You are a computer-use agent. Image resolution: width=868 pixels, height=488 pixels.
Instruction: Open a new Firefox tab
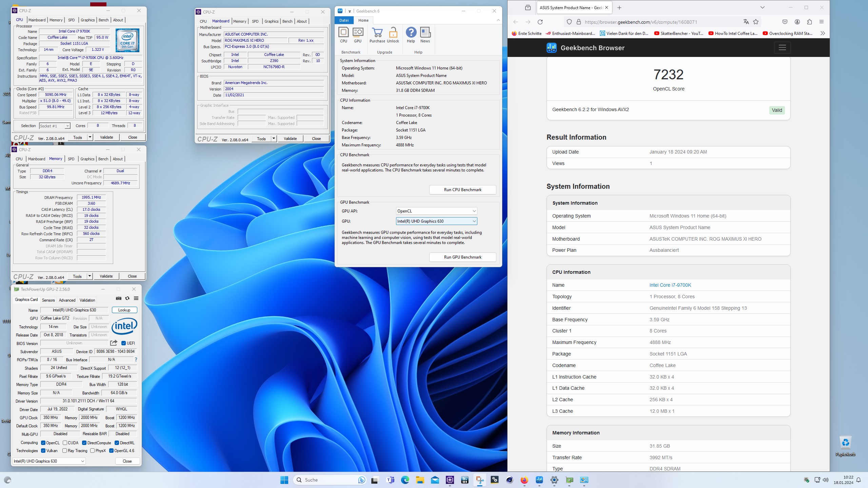tap(619, 7)
